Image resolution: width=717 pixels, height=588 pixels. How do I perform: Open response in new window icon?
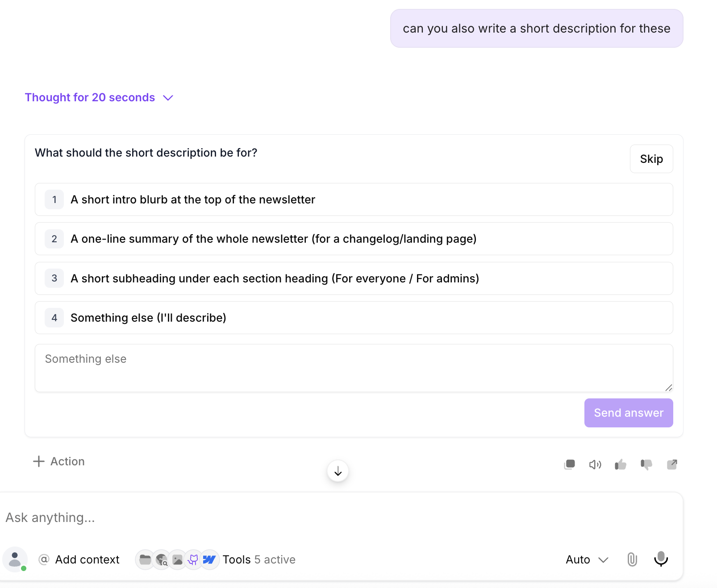point(672,464)
